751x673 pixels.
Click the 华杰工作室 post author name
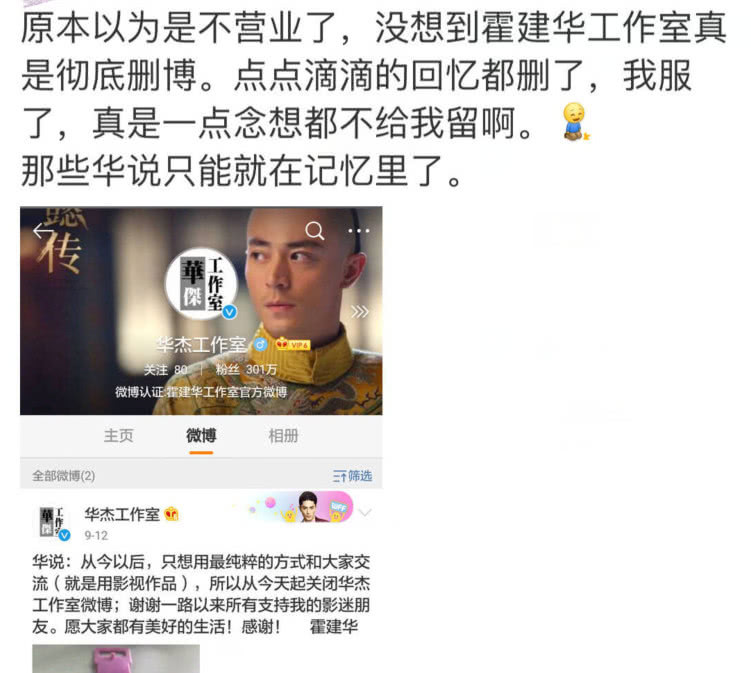[x=122, y=514]
